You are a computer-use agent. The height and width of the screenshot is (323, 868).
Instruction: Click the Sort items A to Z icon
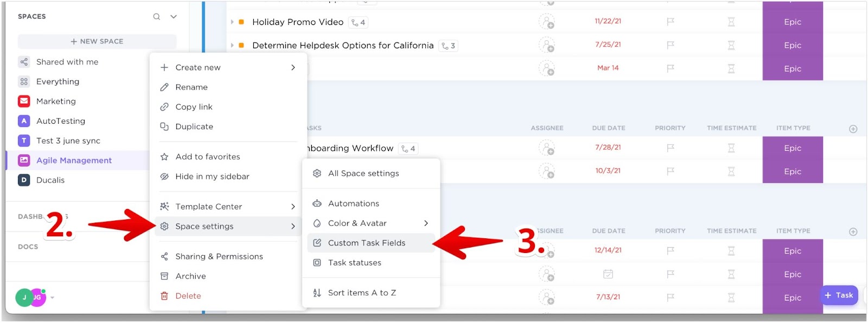point(317,293)
